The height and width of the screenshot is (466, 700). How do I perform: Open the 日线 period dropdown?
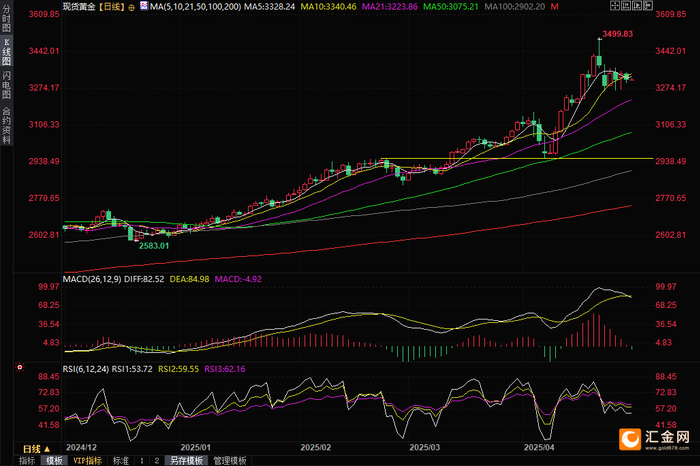(x=37, y=449)
